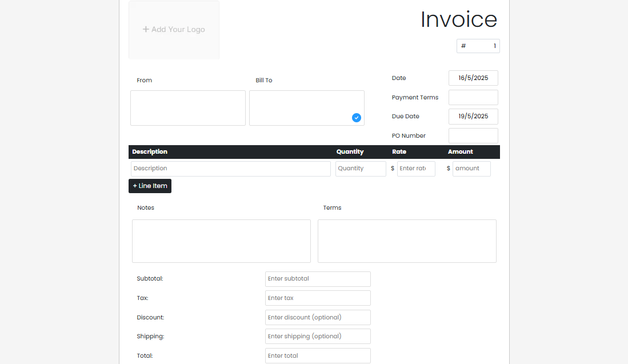Click the Enter discount (optional) field
This screenshot has height=364, width=628.
pyautogui.click(x=318, y=318)
